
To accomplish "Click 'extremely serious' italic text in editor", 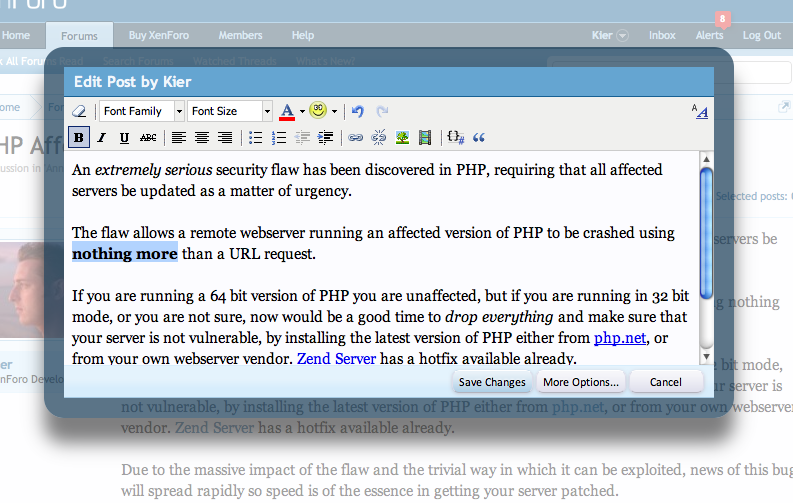I will (x=154, y=170).
